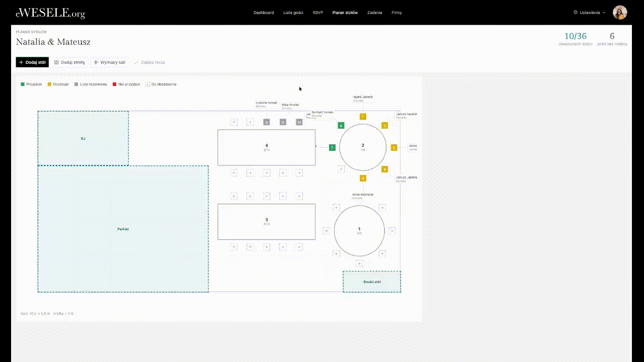Click the 6 guests without seat counter
Viewport: 644px width, 362px height.
612,38
